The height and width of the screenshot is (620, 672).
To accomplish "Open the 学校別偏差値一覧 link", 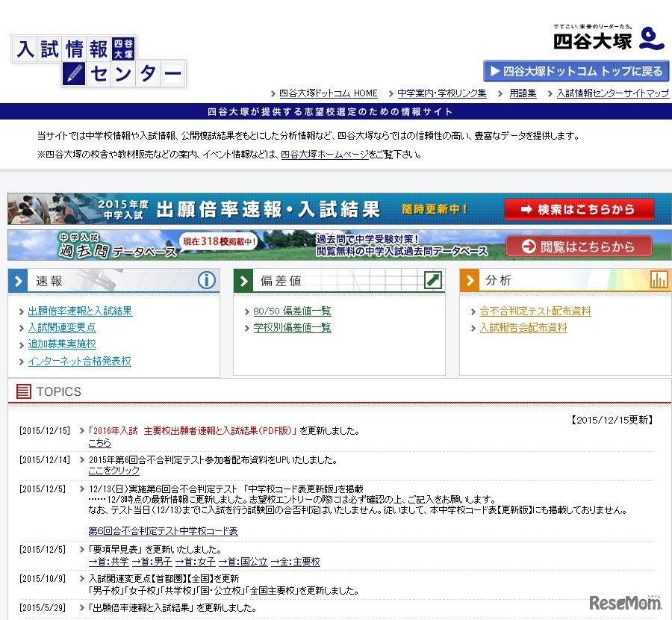I will [x=292, y=328].
